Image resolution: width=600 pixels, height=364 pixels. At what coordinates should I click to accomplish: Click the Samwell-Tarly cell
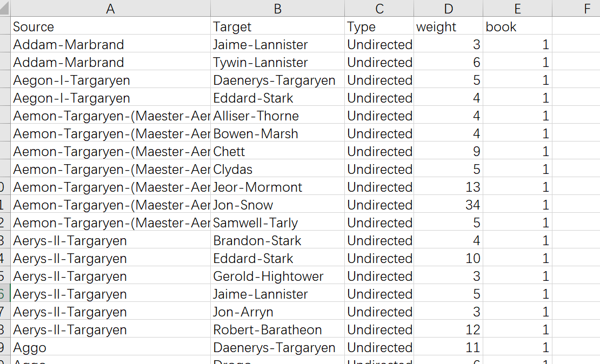coord(278,222)
